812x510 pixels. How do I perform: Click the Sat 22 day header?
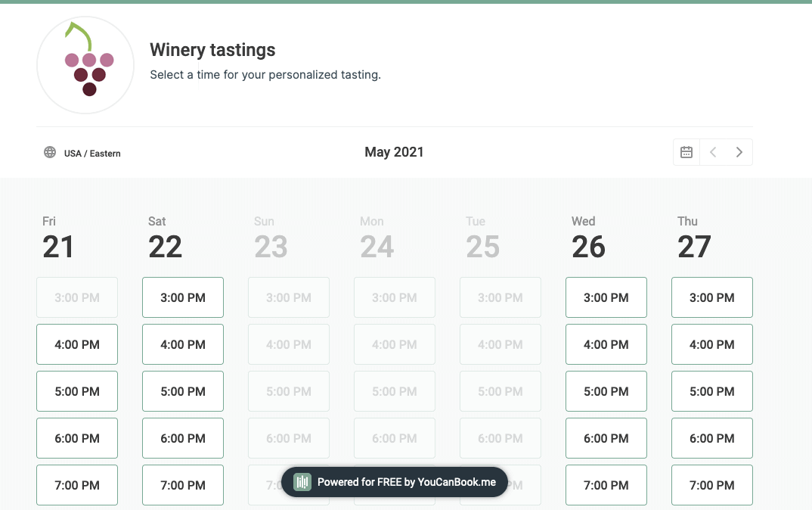point(165,238)
